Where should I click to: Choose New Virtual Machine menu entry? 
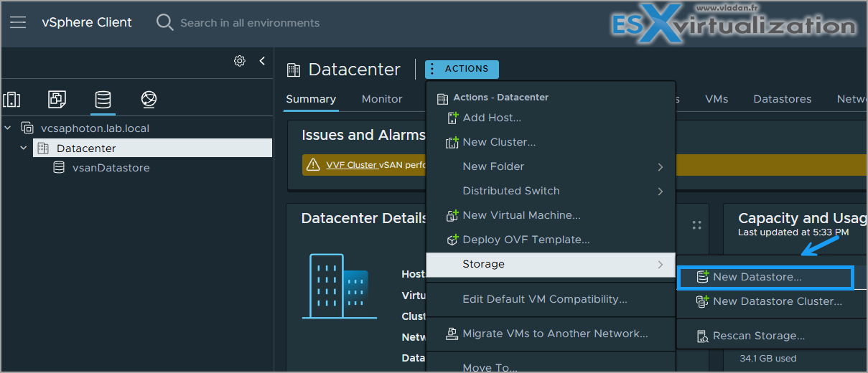tap(551, 215)
